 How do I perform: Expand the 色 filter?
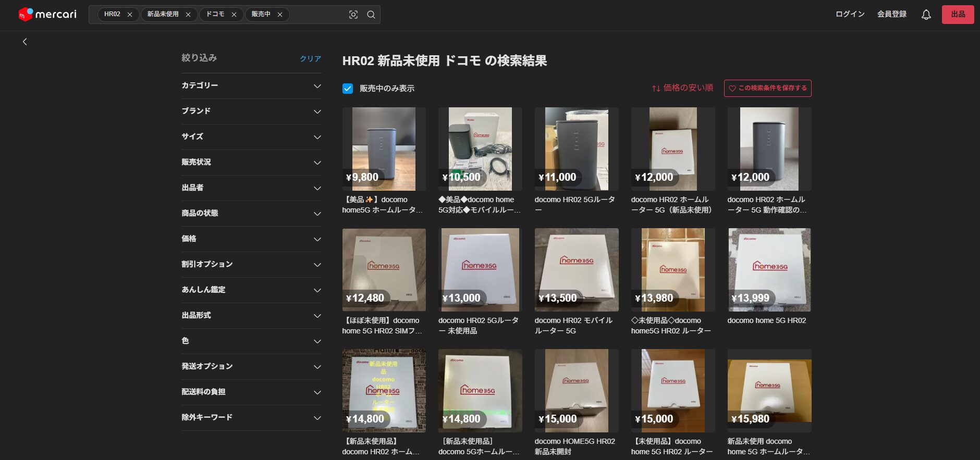(x=251, y=341)
